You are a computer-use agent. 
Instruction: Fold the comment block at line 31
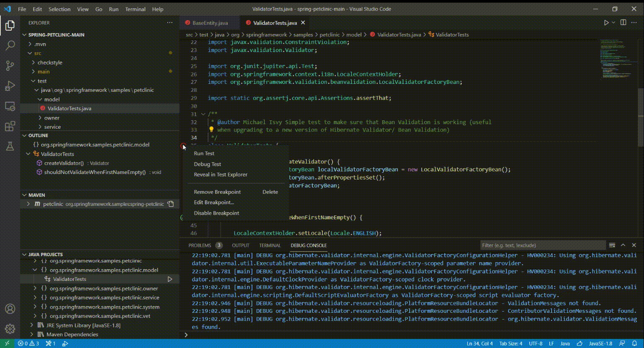tap(203, 114)
